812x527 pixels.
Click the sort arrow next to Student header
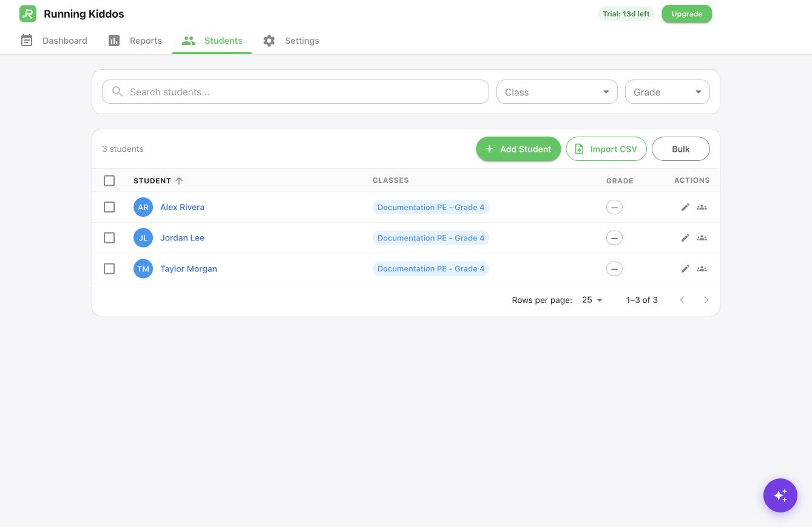click(x=179, y=180)
